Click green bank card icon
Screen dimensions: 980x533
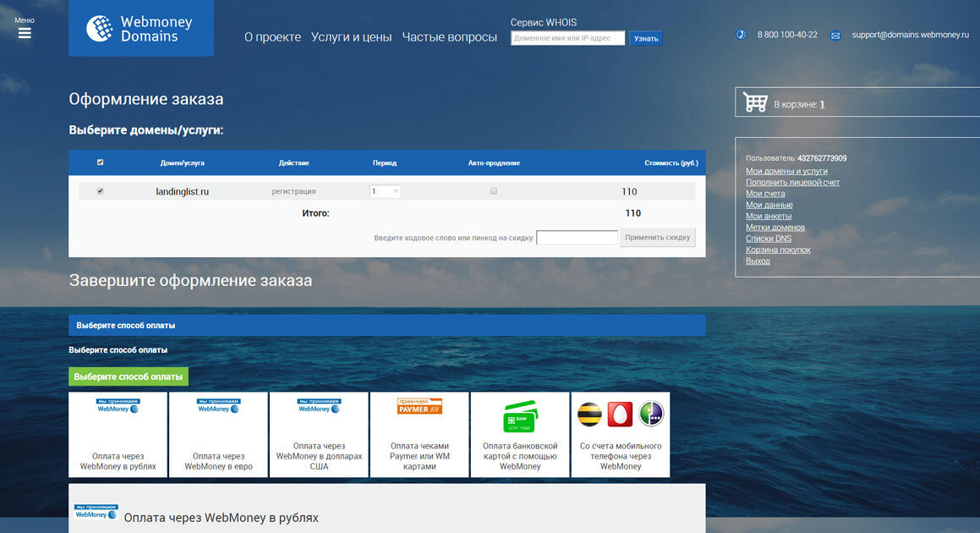click(520, 416)
